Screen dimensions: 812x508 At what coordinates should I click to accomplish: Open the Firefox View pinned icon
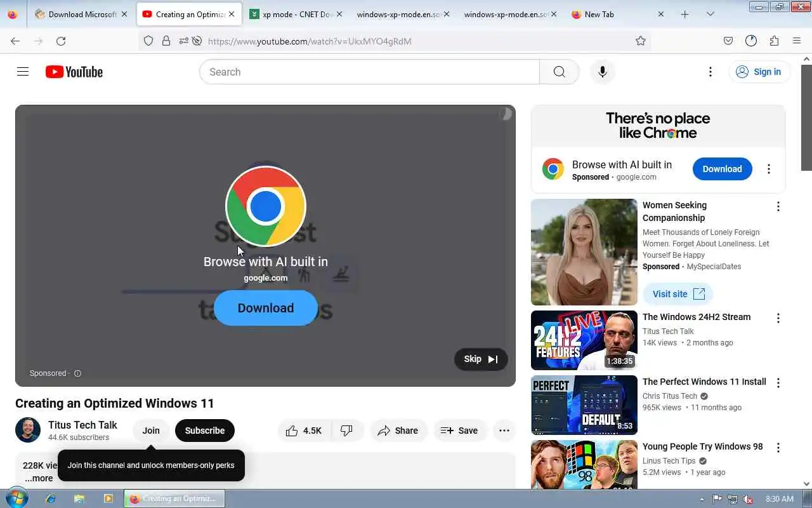tap(13, 14)
